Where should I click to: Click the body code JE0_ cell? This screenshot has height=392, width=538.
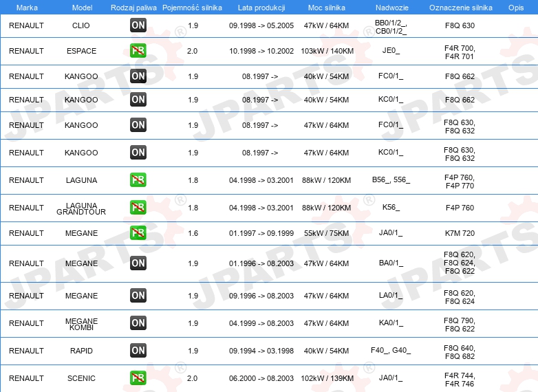point(391,50)
